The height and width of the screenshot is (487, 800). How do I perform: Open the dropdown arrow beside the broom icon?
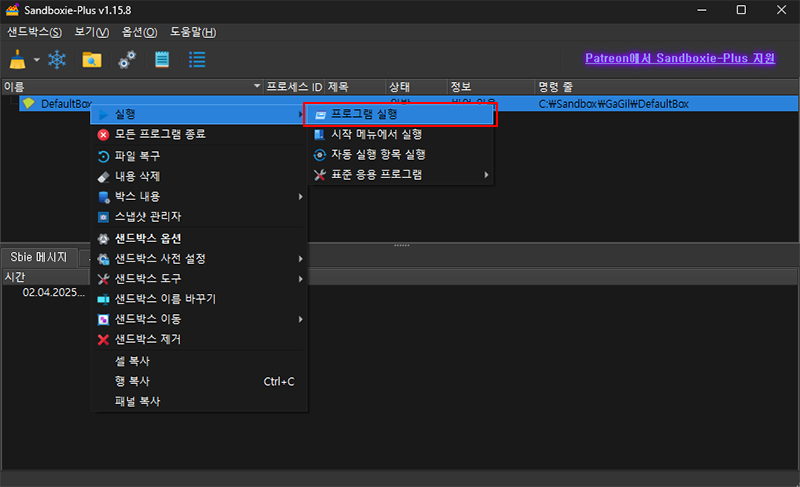[x=37, y=60]
